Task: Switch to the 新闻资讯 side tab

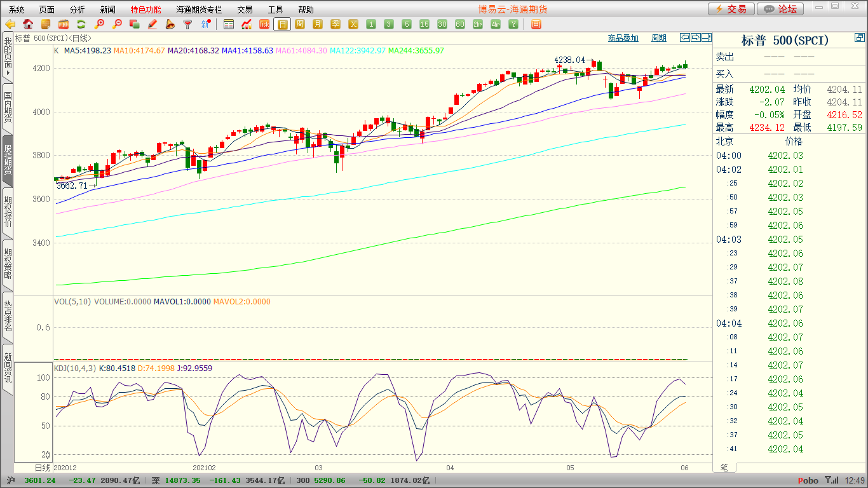Action: (8, 369)
